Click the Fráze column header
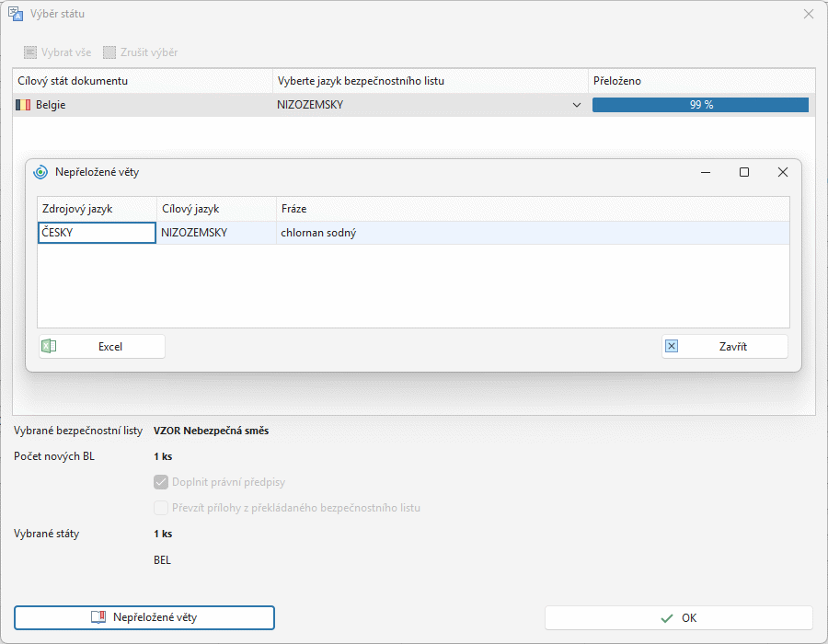This screenshot has height=644, width=828. click(x=533, y=209)
